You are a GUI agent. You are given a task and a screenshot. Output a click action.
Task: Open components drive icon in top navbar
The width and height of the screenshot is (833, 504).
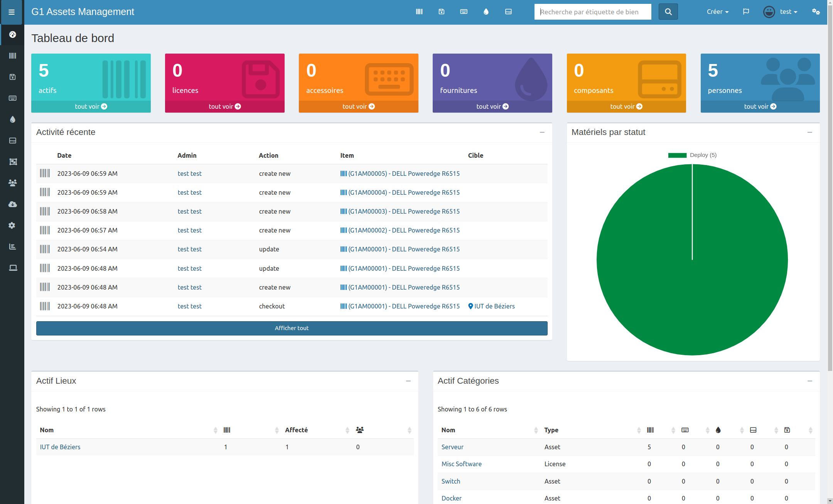point(508,12)
